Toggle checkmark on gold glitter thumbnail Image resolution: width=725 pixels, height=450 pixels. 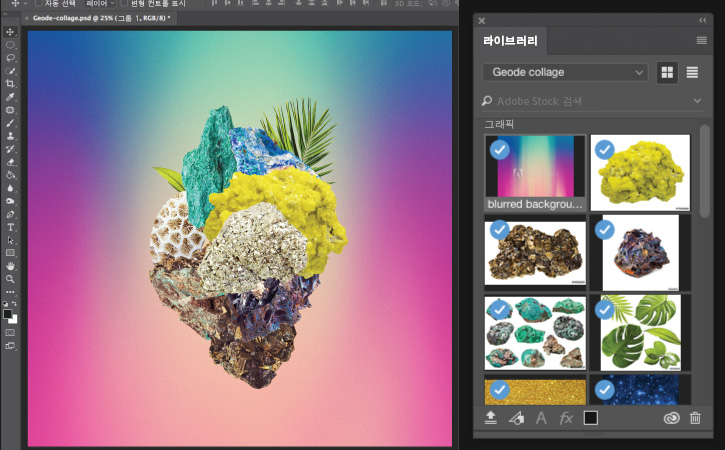499,390
